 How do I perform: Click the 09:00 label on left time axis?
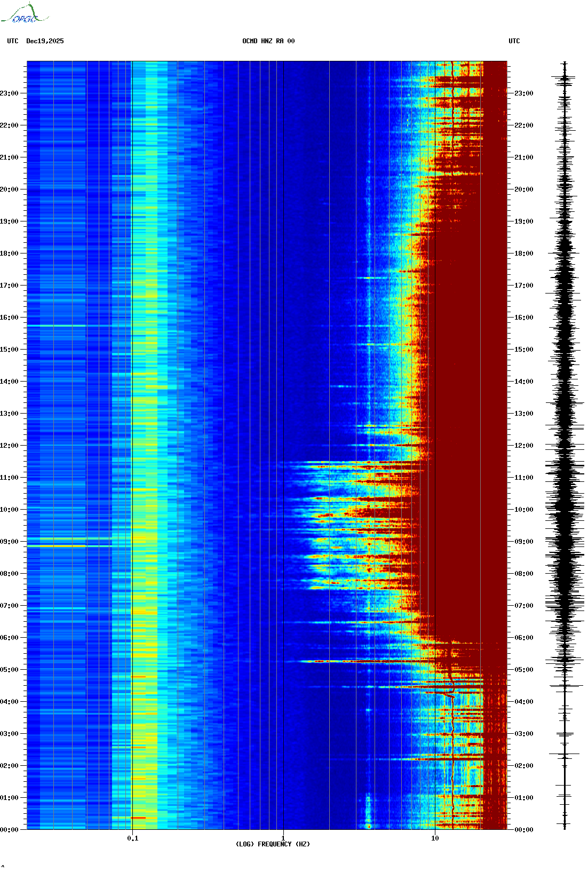10,542
